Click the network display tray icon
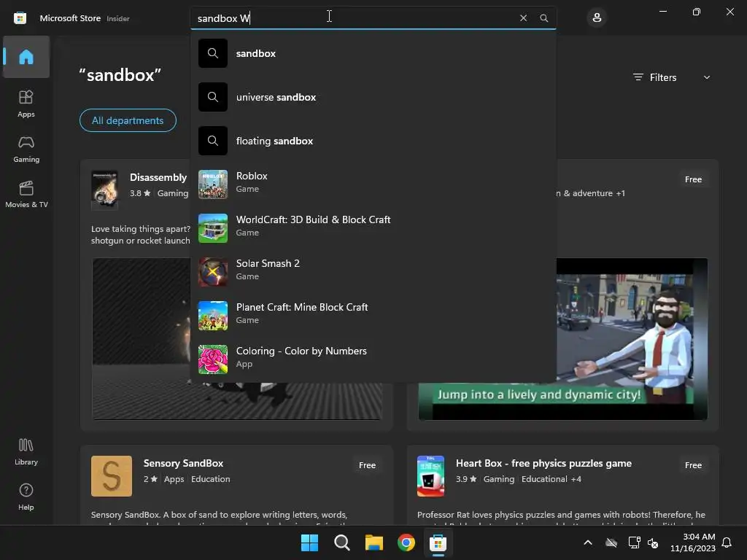Image resolution: width=747 pixels, height=560 pixels. 634,542
